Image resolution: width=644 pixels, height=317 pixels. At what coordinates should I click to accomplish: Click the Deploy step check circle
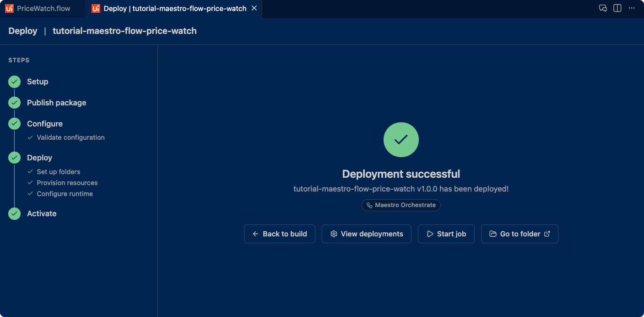15,158
